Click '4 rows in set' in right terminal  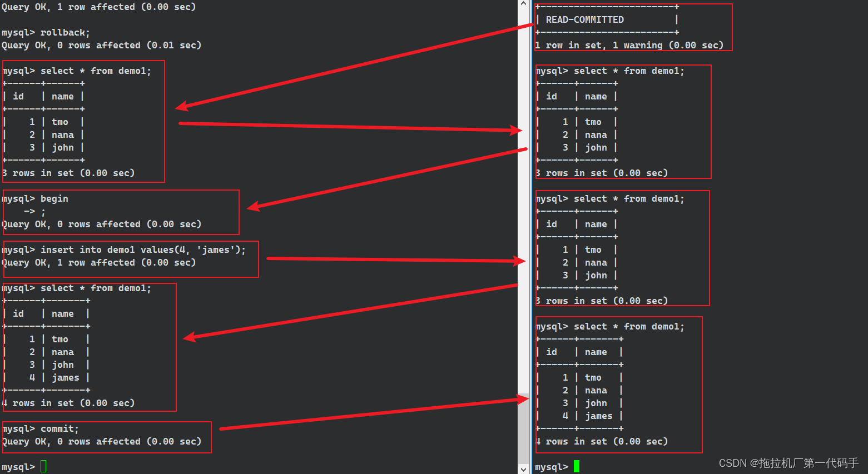coord(601,442)
